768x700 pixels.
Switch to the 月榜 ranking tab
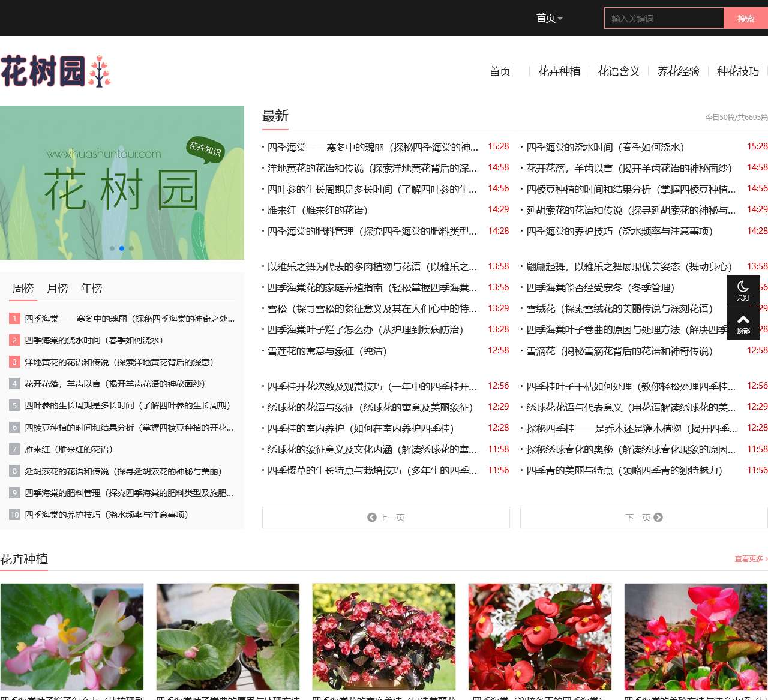point(58,289)
